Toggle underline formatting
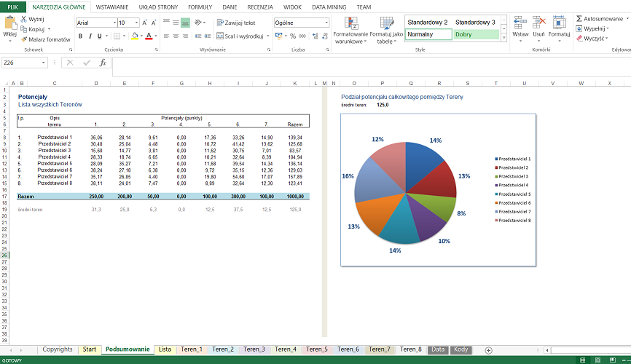631x364 pixels. 99,36
